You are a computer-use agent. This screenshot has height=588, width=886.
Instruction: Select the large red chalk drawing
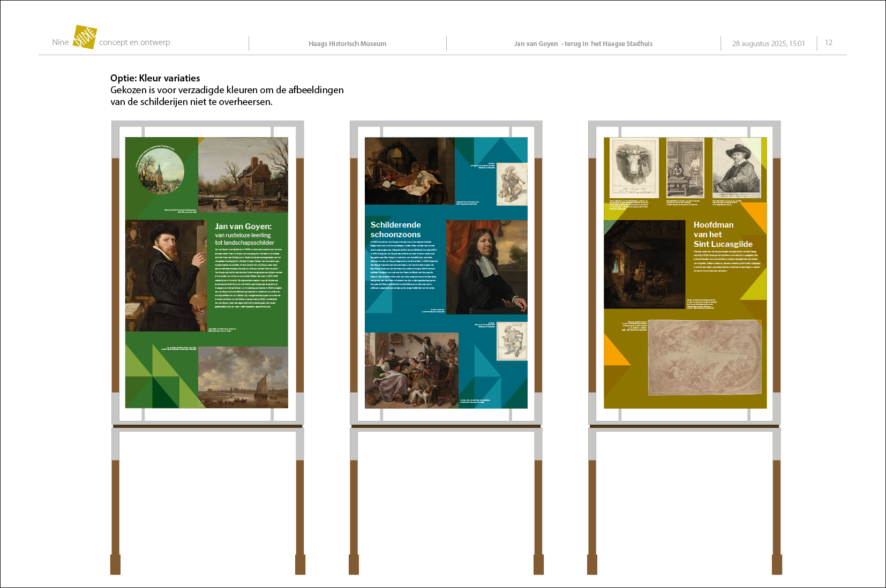pyautogui.click(x=704, y=358)
